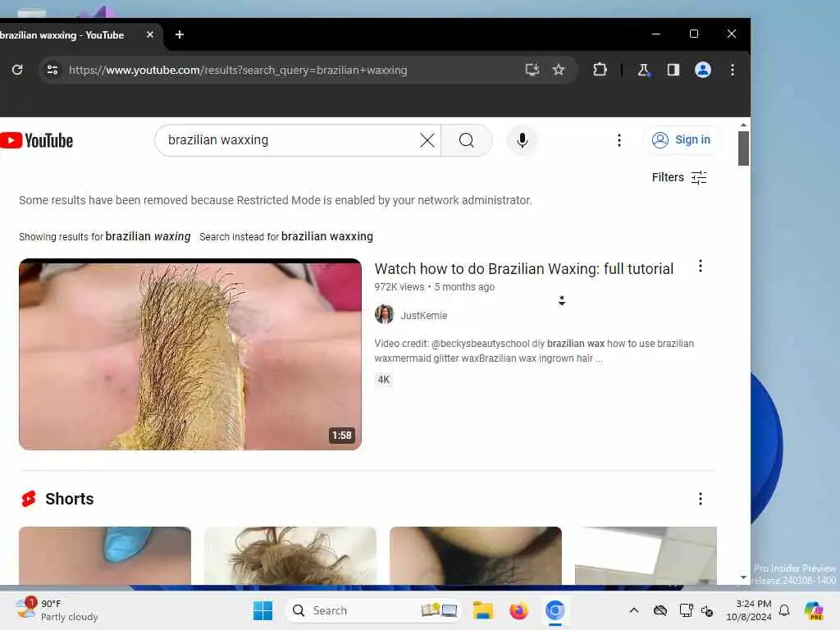Open the site information icon in the address bar
Screen dimensions: 840x630
tap(52, 70)
